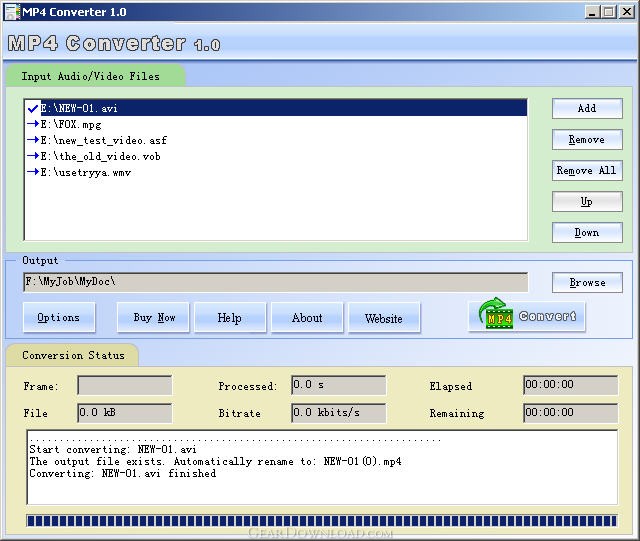Click log line 'Start converting: NEW-01.avi'
640x541 pixels.
113,450
